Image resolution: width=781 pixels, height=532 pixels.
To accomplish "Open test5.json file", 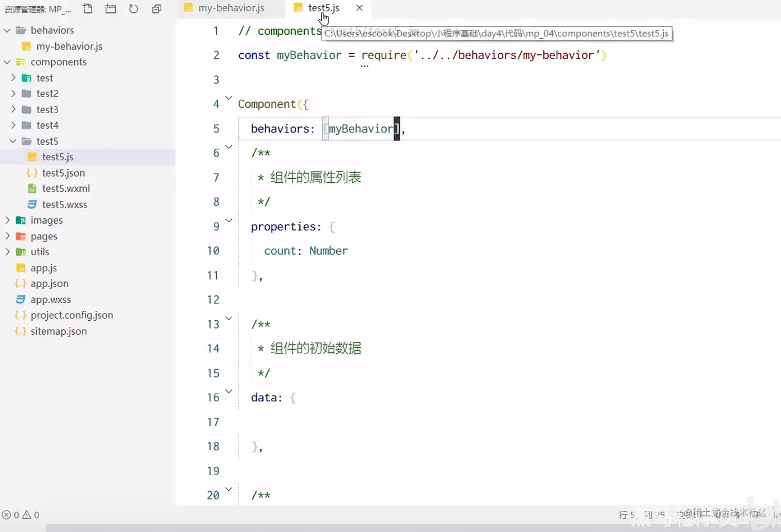I will click(x=64, y=173).
